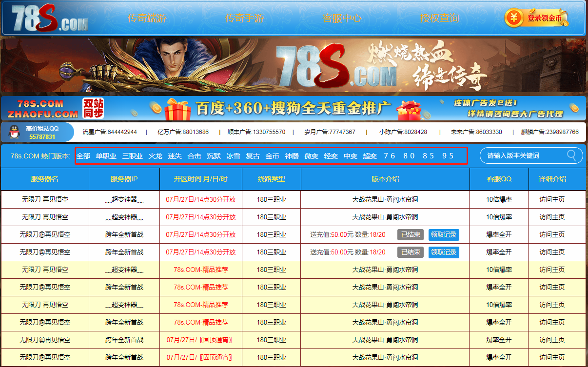Click the QQ penguin icon

(14, 132)
